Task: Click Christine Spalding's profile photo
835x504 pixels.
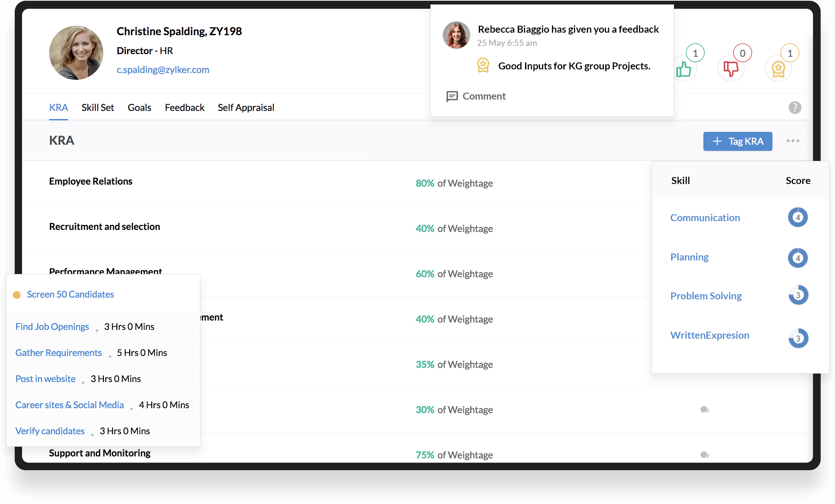Action: [x=76, y=53]
